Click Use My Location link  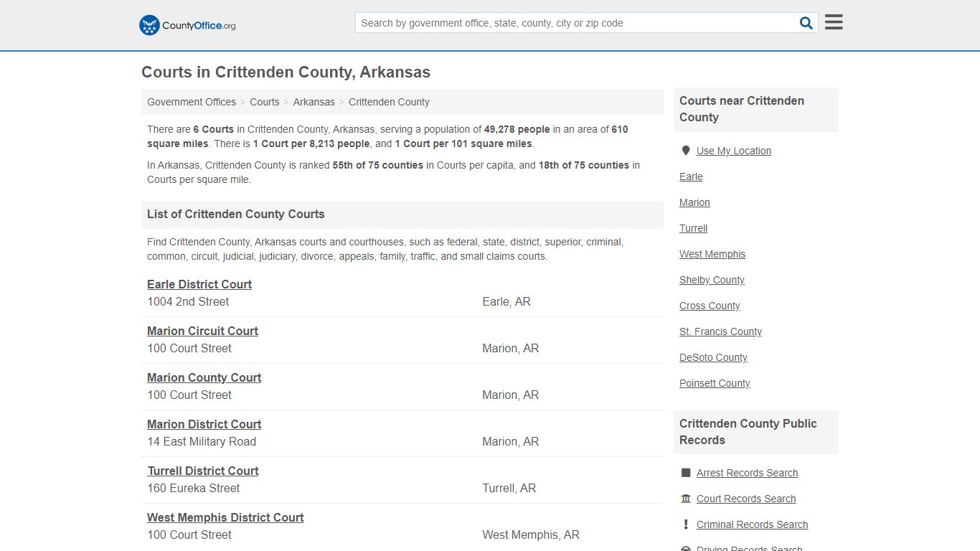(x=734, y=151)
